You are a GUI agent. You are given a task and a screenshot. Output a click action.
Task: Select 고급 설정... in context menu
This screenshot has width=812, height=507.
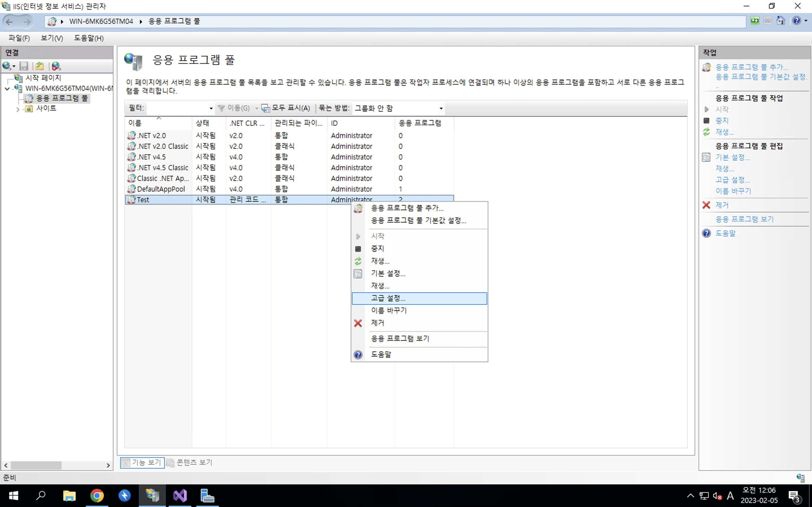tap(388, 298)
